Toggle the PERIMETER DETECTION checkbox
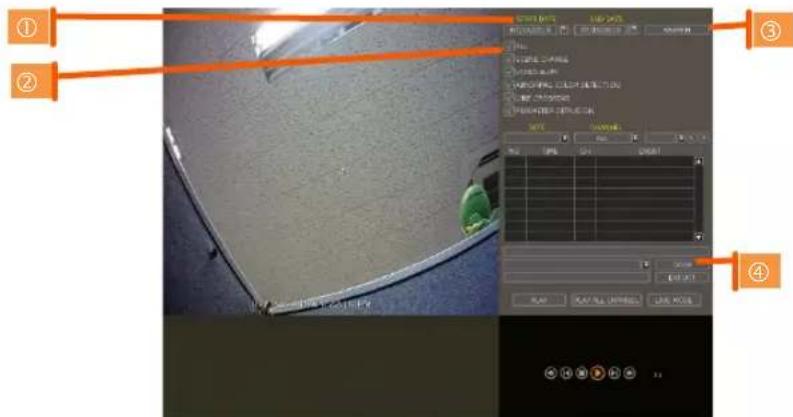 tap(510, 110)
